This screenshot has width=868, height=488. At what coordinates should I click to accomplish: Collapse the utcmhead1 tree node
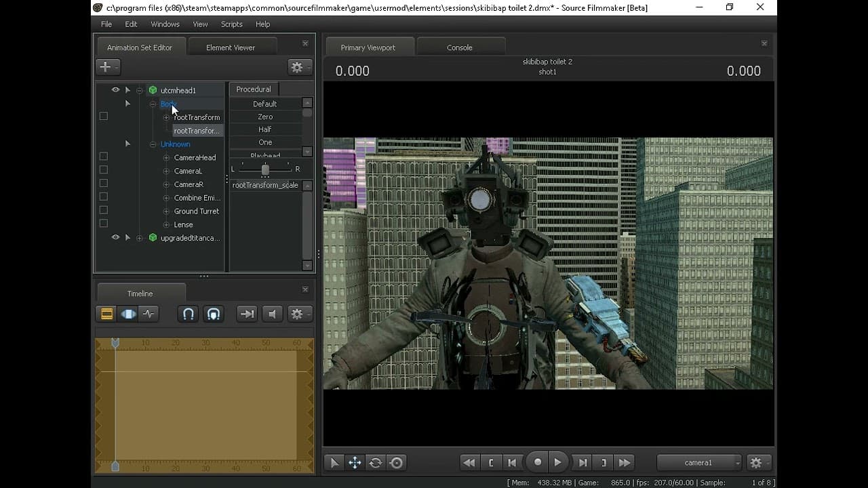pyautogui.click(x=140, y=90)
